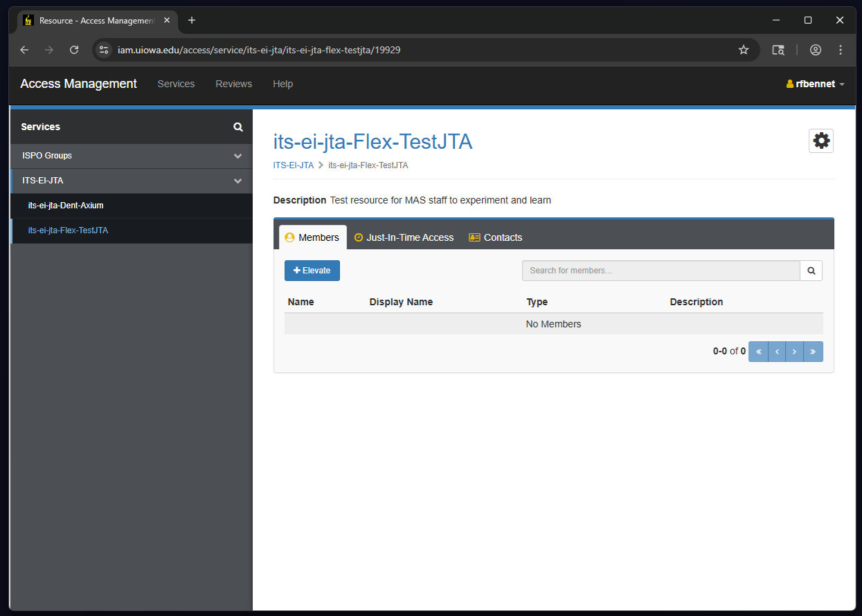Click the Elevate button
Viewport: 862px width, 616px height.
(x=312, y=271)
